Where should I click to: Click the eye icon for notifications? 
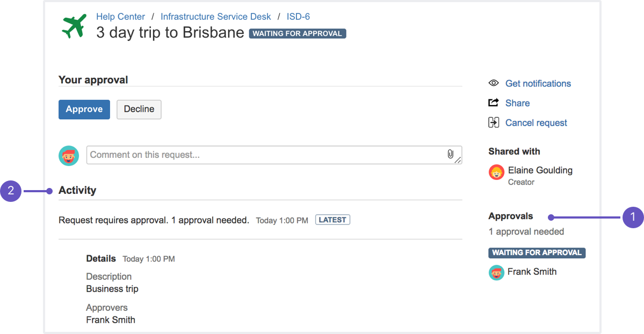494,83
